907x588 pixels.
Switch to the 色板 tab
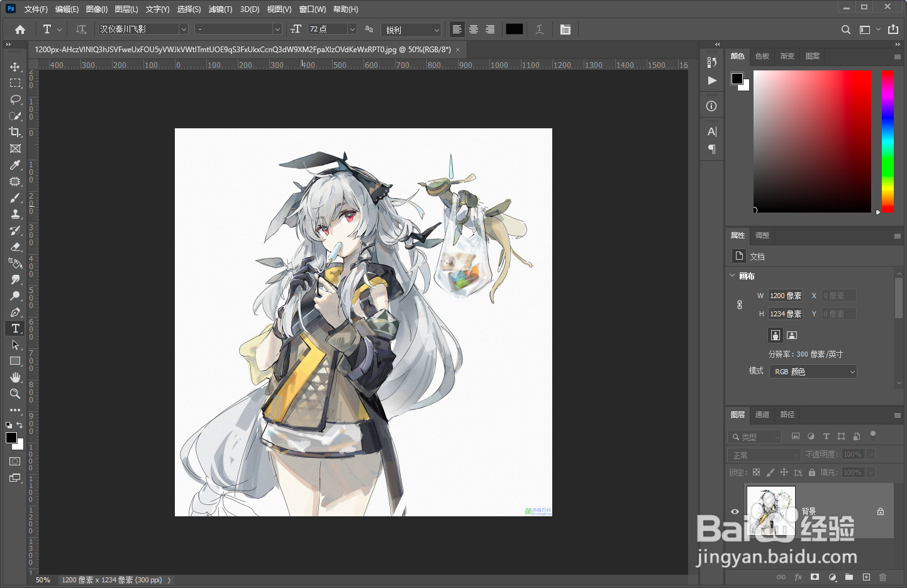(x=762, y=56)
